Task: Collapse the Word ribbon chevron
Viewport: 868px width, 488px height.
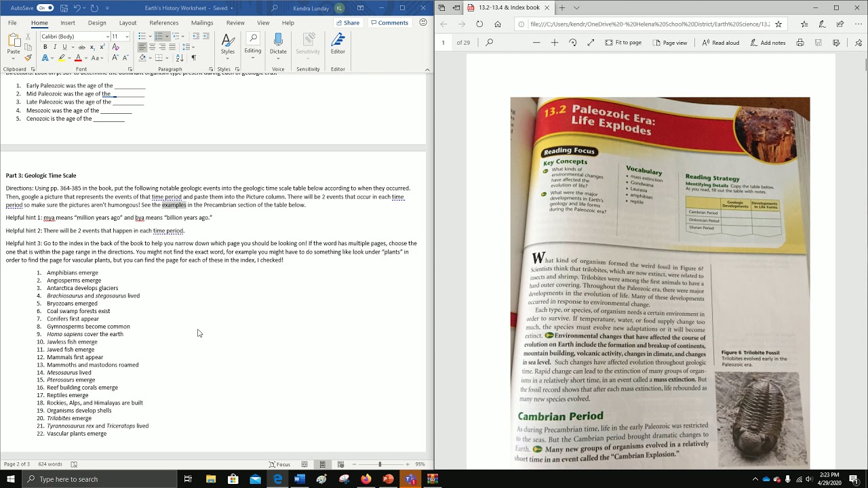Action: (427, 69)
